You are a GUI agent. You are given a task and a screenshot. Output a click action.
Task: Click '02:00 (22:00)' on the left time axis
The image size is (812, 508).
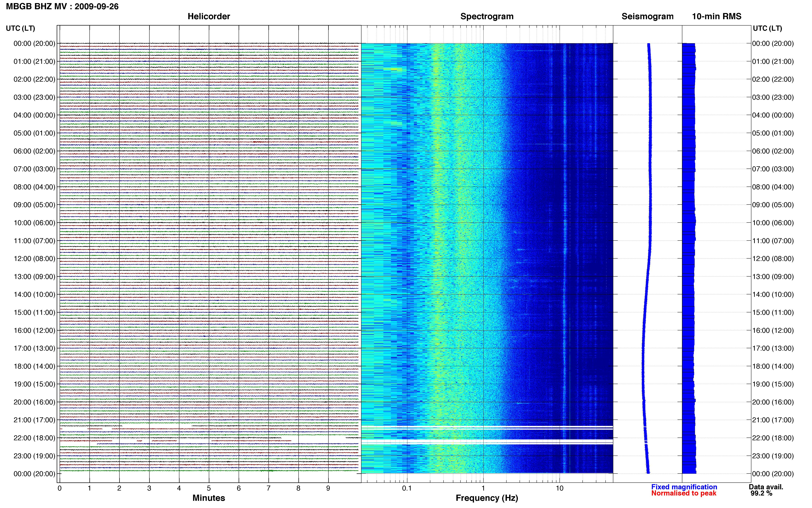pos(34,79)
